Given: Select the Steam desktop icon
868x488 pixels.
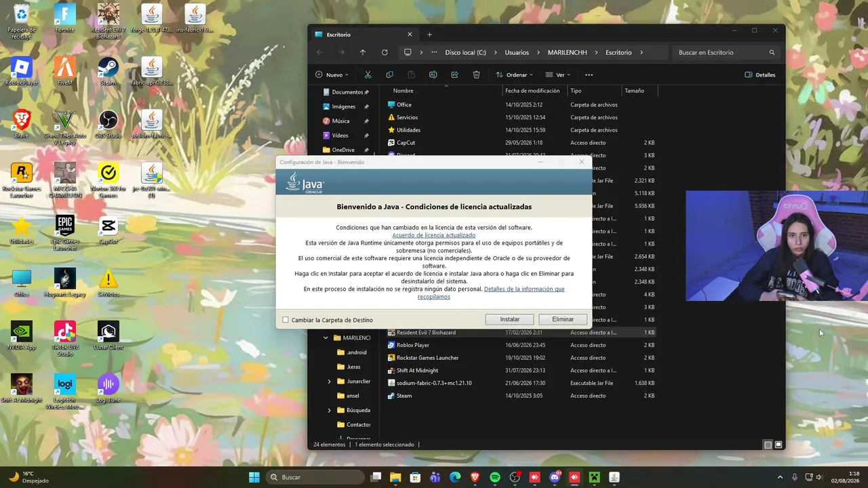Looking at the screenshot, I should [108, 71].
